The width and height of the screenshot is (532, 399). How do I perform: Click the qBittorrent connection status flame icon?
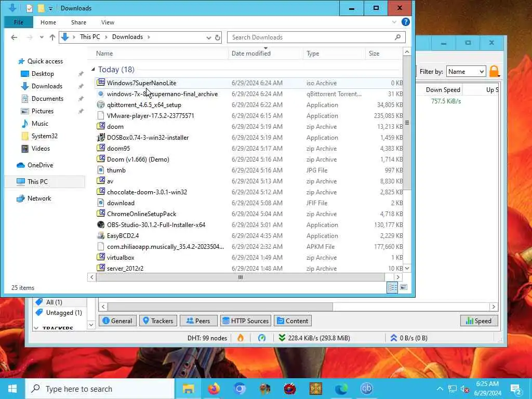tap(241, 338)
